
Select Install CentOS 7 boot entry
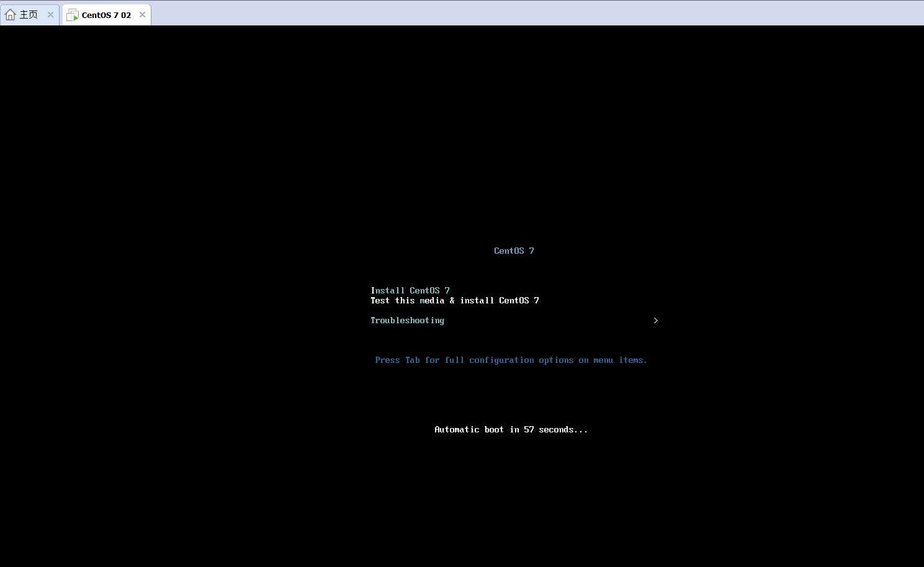tap(410, 290)
